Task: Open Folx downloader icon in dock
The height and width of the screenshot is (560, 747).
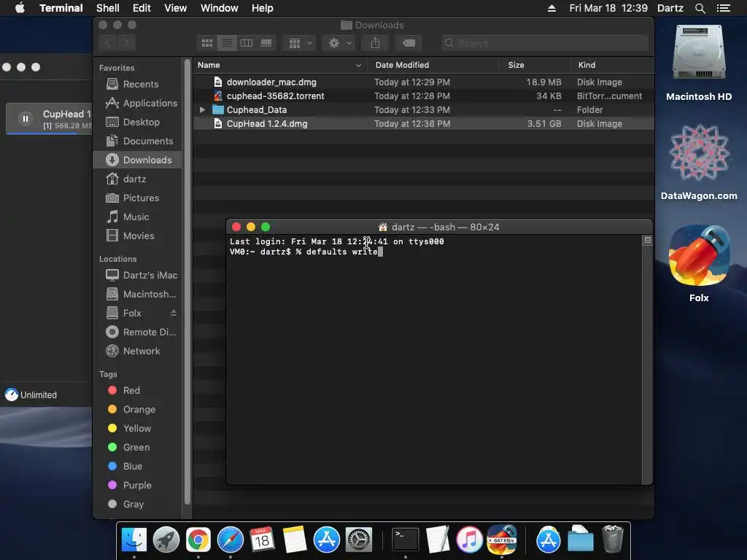Action: 502,540
